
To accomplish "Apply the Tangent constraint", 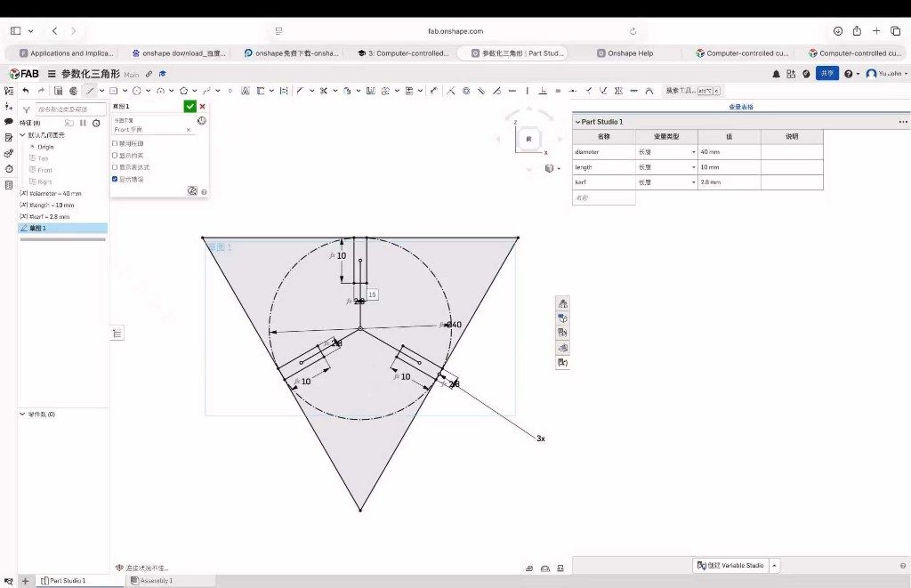I will pyautogui.click(x=496, y=91).
